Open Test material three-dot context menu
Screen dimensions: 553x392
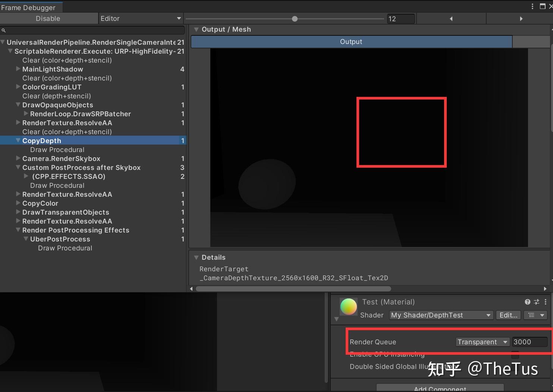click(x=546, y=302)
